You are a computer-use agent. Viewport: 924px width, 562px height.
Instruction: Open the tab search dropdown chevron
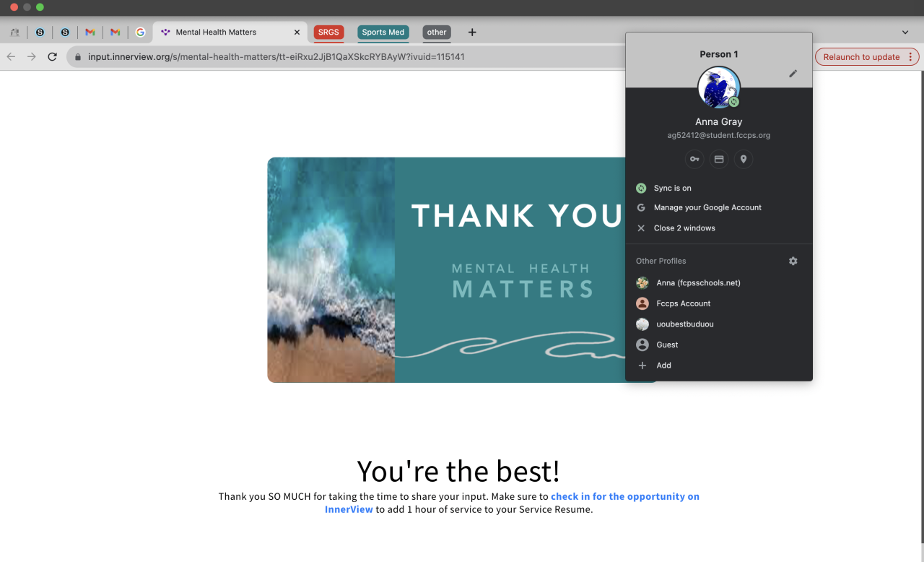coord(905,33)
